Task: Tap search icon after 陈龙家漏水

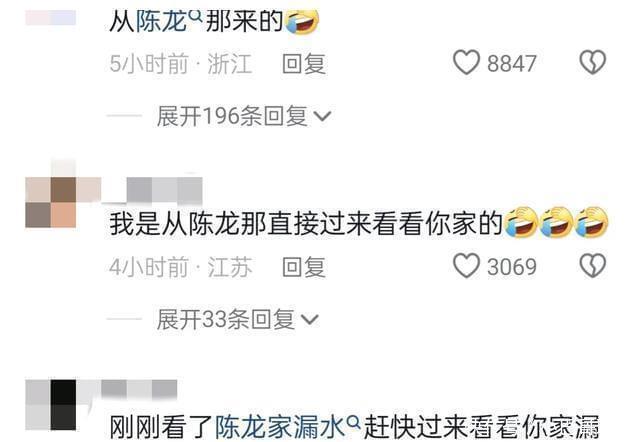Action: click(354, 421)
